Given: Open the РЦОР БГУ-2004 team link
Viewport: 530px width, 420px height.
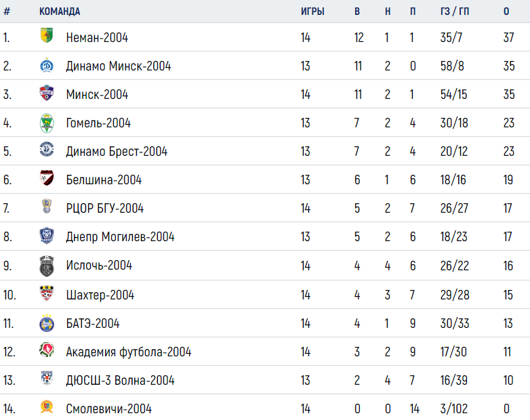Looking at the screenshot, I should click(105, 208).
